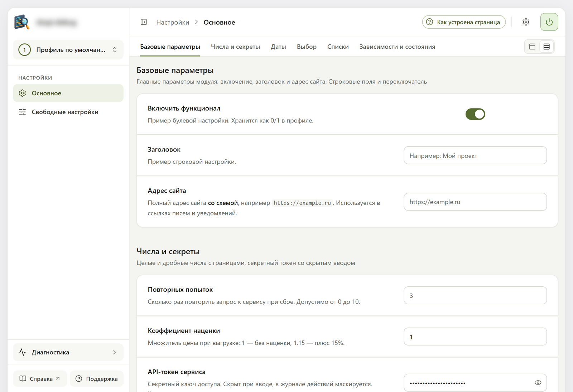Open the Справка external link button
The width and height of the screenshot is (573, 392).
point(40,379)
